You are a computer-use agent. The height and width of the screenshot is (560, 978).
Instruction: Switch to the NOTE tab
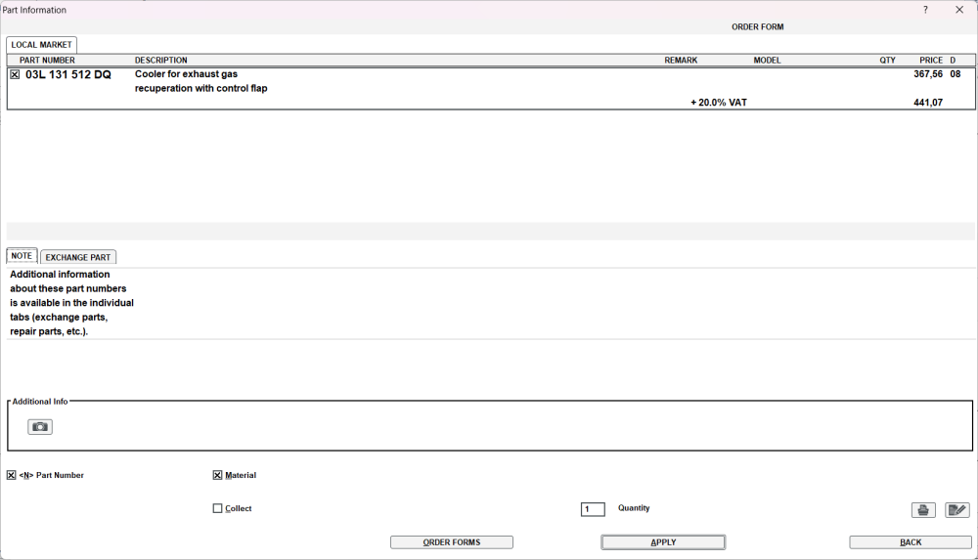(x=22, y=256)
